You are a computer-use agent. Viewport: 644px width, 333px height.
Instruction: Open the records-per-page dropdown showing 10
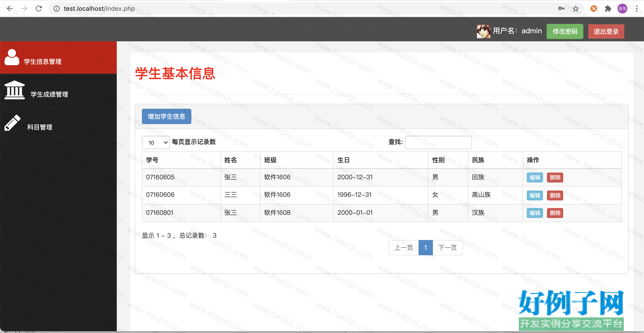[156, 143]
